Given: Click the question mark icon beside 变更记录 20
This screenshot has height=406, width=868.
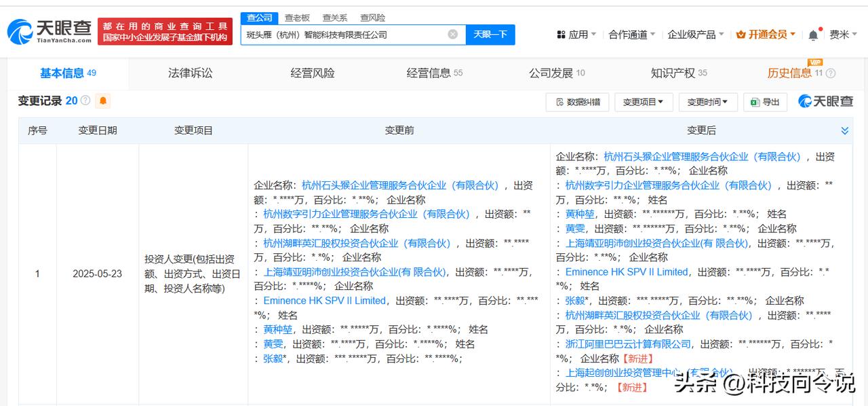Looking at the screenshot, I should pos(85,100).
